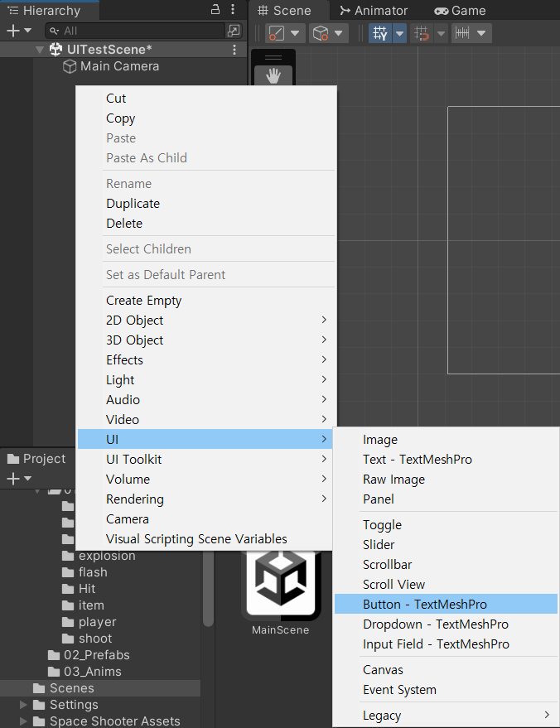Open the Light submenu
560x728 pixels.
coord(206,380)
